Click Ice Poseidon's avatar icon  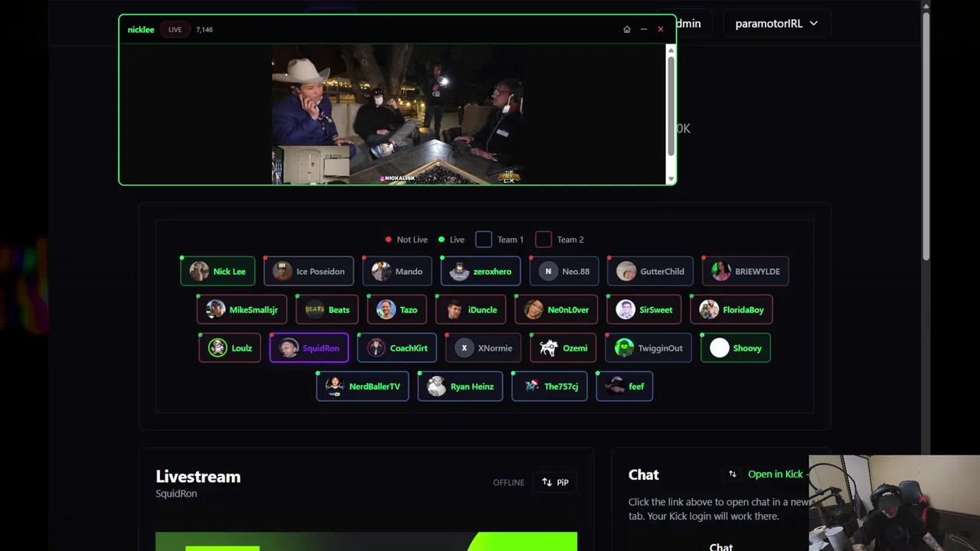pyautogui.click(x=283, y=272)
